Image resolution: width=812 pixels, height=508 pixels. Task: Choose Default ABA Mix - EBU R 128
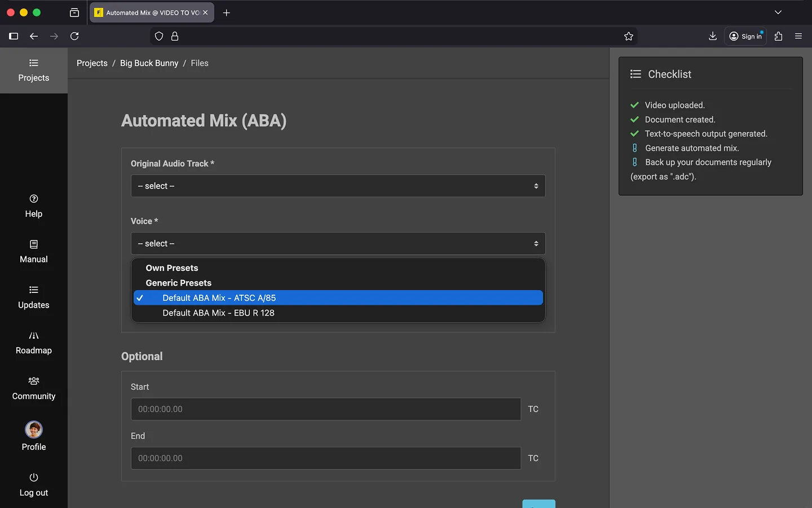(218, 313)
